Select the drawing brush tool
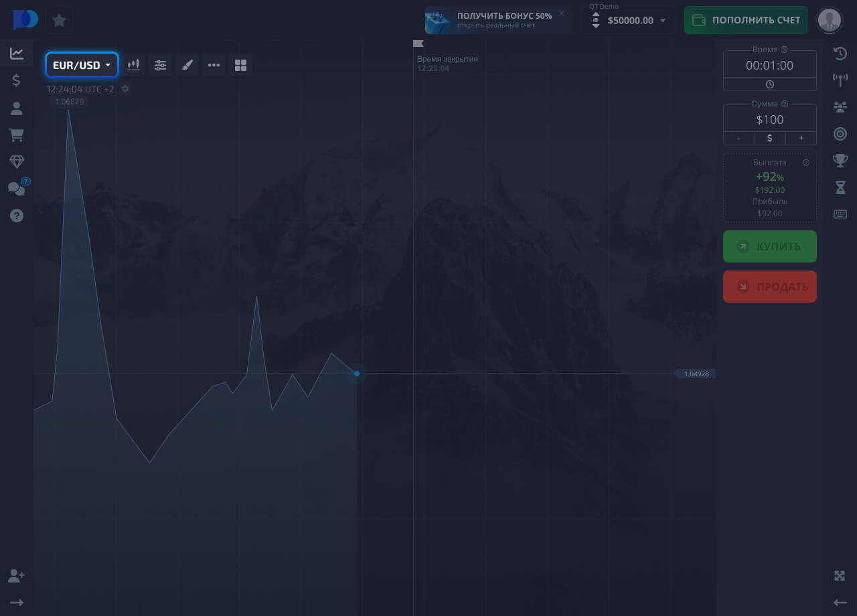The height and width of the screenshot is (616, 857). click(187, 65)
